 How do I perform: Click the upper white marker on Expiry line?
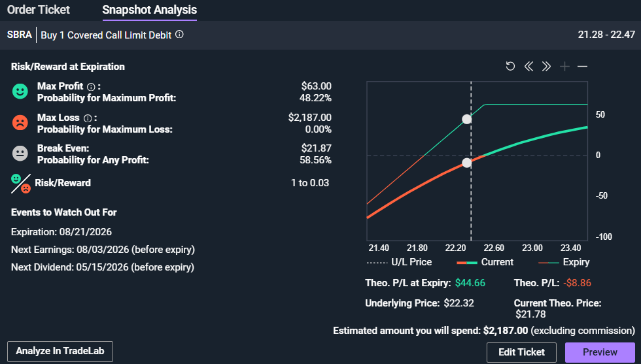click(466, 120)
